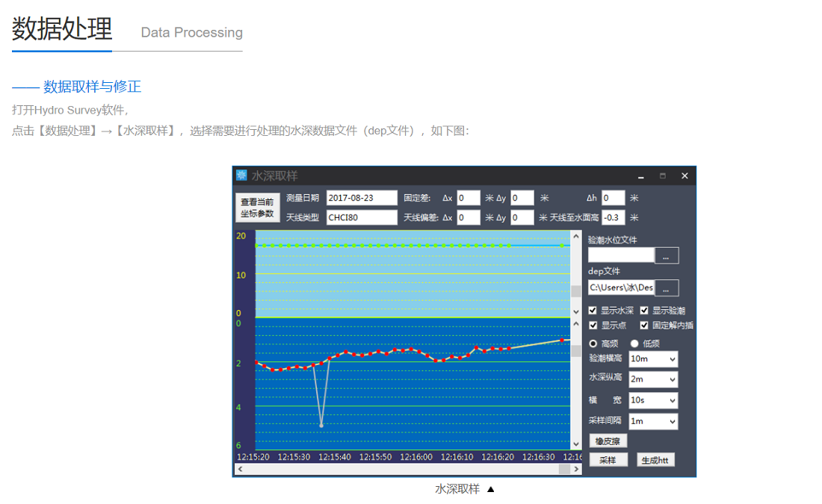Browse for 验潮水位文件 with the ellipsis button

click(x=666, y=255)
